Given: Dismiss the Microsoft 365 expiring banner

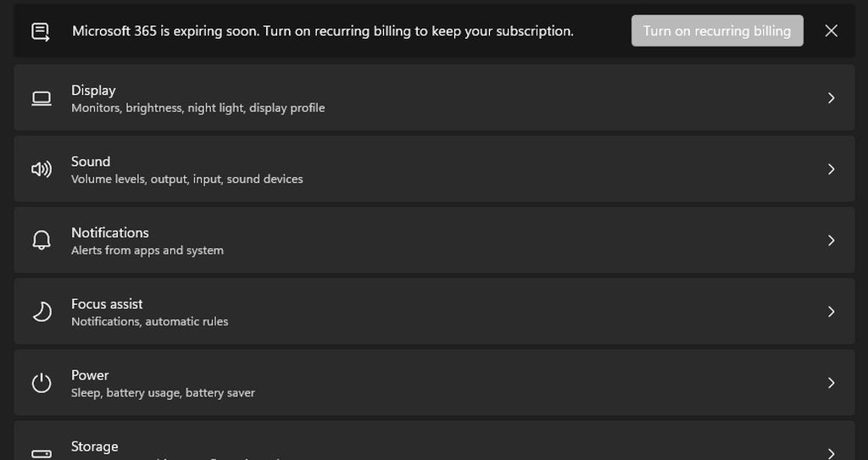Looking at the screenshot, I should [831, 31].
